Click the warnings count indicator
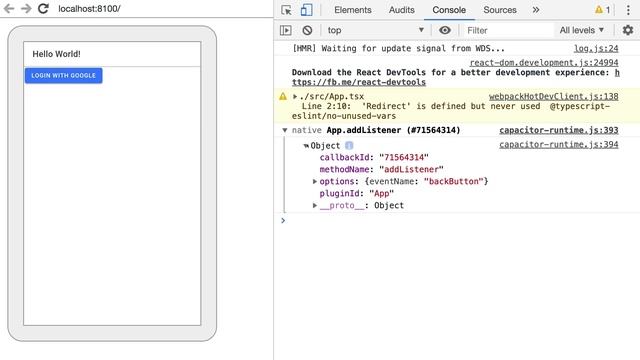Image resolution: width=640 pixels, height=360 pixels. coord(602,10)
